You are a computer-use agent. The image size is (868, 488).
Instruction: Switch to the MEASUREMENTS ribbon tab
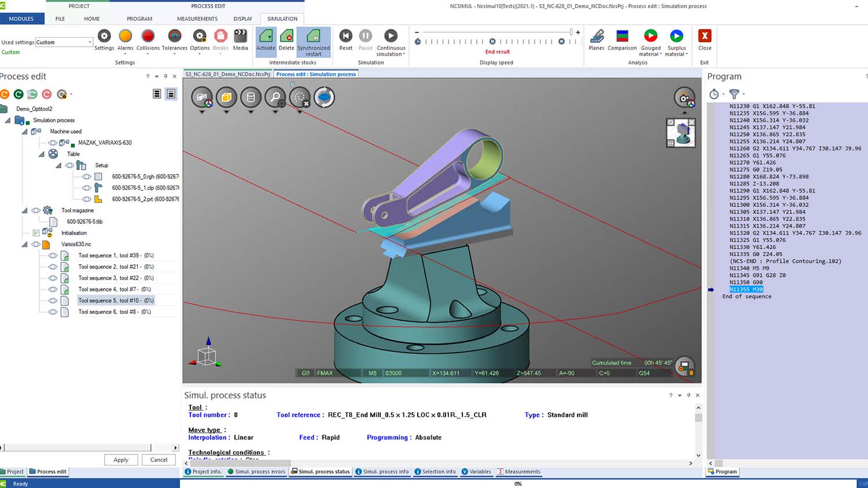197,19
